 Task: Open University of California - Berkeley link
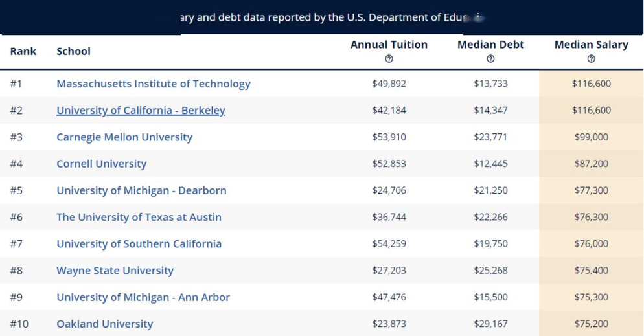click(x=141, y=110)
